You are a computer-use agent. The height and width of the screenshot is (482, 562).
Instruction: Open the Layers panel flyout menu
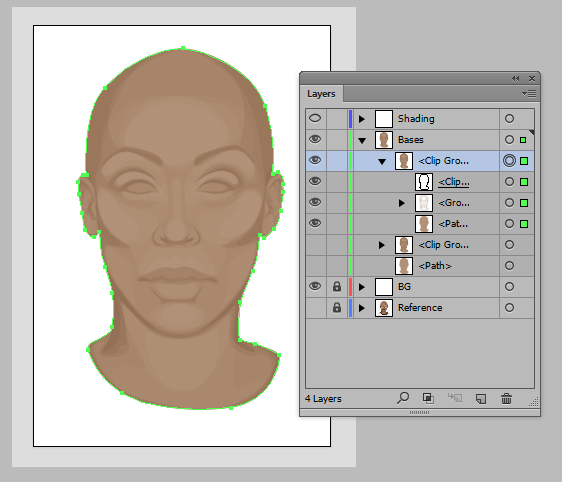tap(529, 94)
